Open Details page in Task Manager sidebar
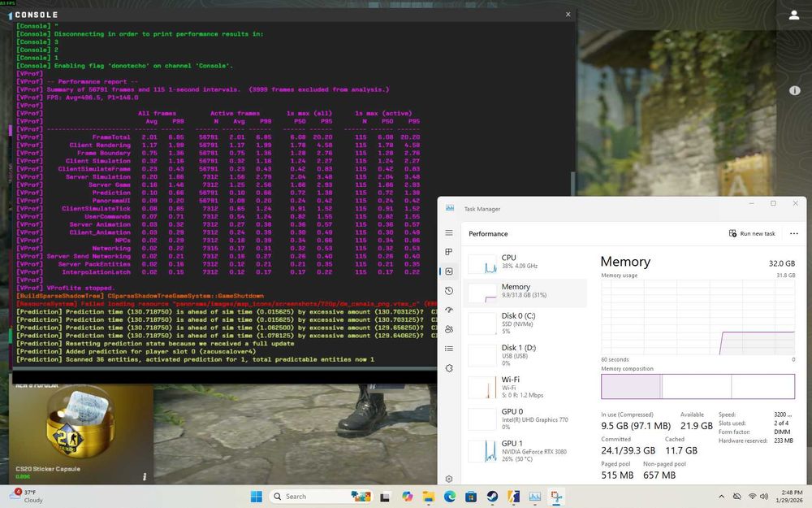 tap(449, 349)
